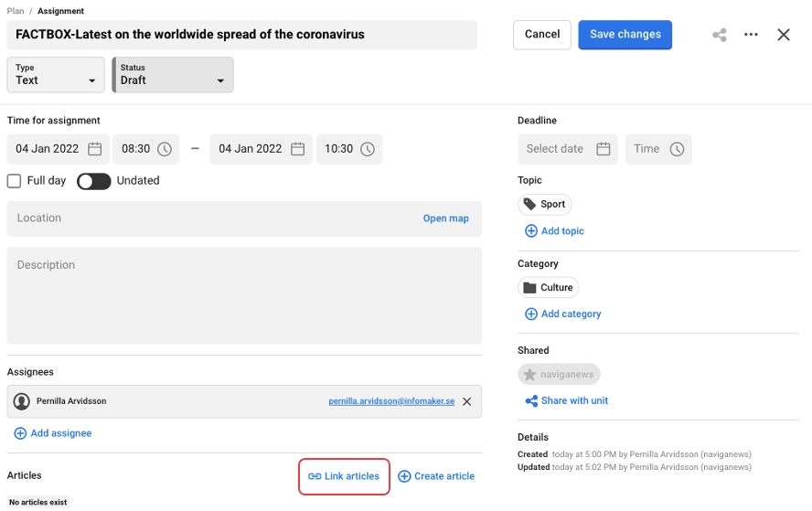
Task: Click Open map in Location field
Action: (445, 218)
